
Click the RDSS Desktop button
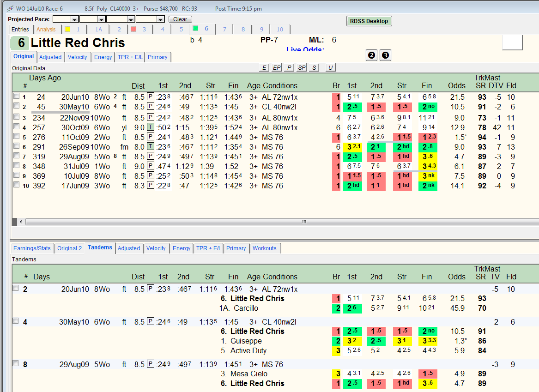click(369, 21)
